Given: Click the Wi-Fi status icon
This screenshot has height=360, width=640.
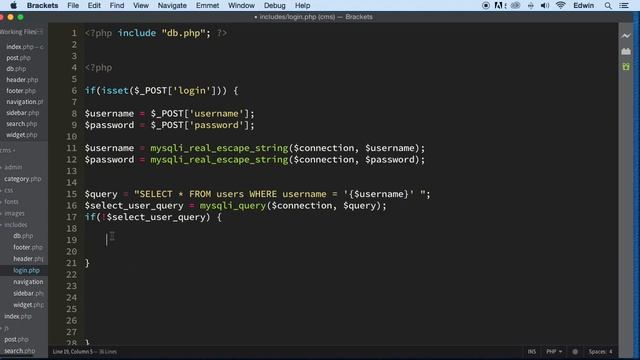Looking at the screenshot, I should pyautogui.click(x=561, y=5).
